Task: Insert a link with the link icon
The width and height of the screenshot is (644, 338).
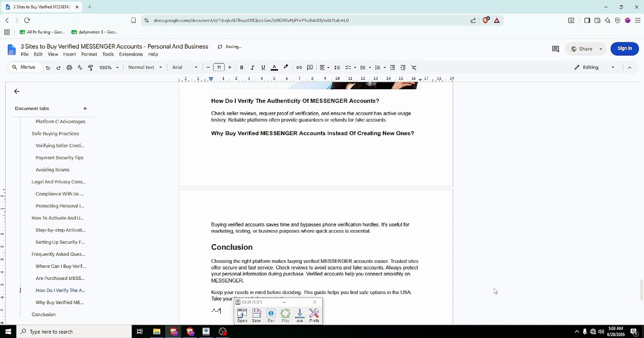Action: click(x=299, y=68)
